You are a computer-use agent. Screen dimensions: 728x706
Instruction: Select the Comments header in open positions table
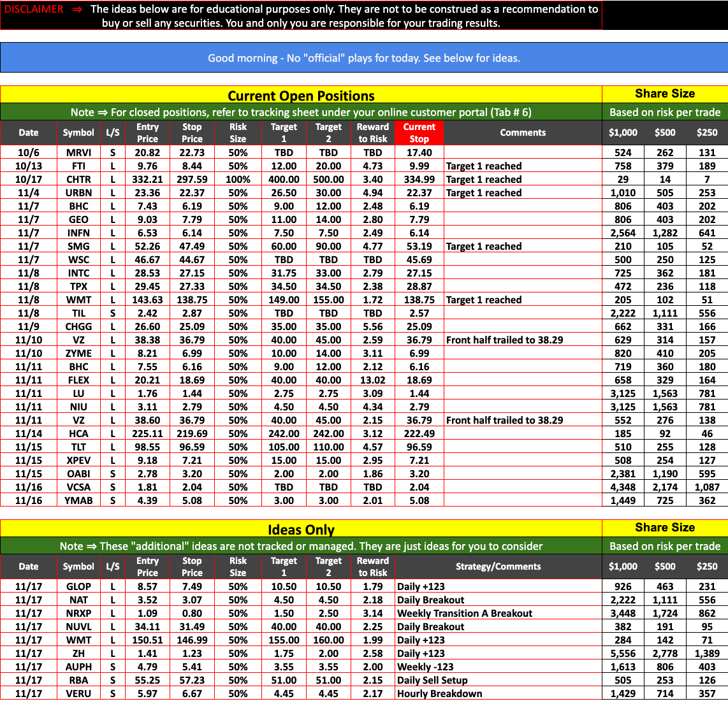click(523, 133)
